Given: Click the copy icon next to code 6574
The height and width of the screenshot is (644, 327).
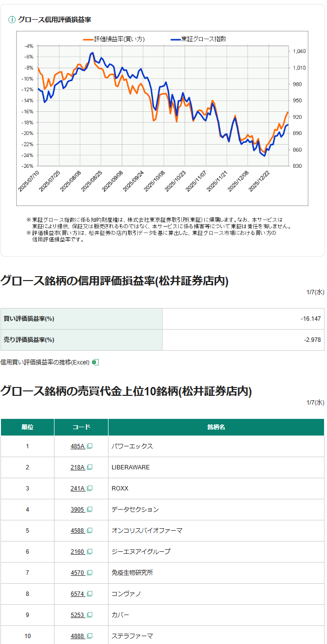Looking at the screenshot, I should [89, 594].
